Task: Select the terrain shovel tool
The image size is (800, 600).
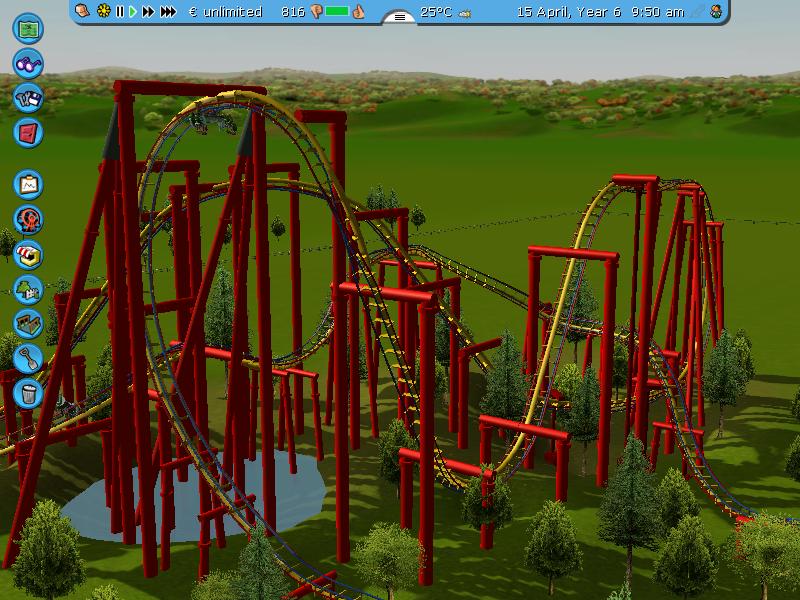Action: pos(28,359)
